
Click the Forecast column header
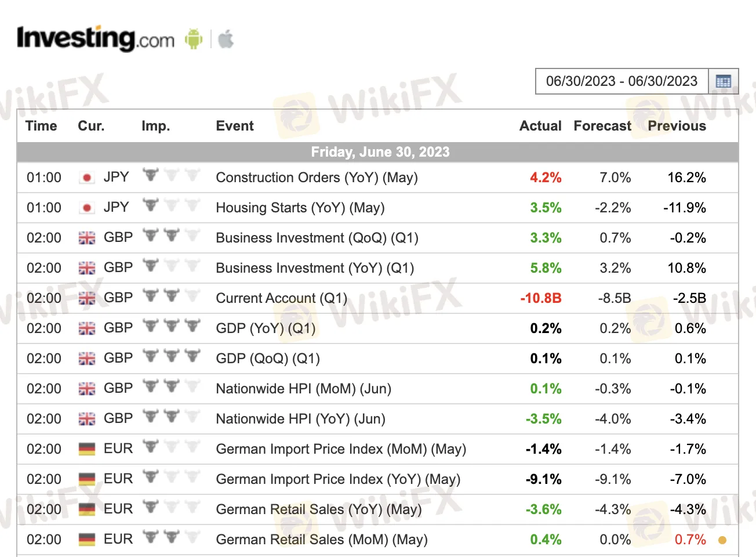(x=602, y=126)
